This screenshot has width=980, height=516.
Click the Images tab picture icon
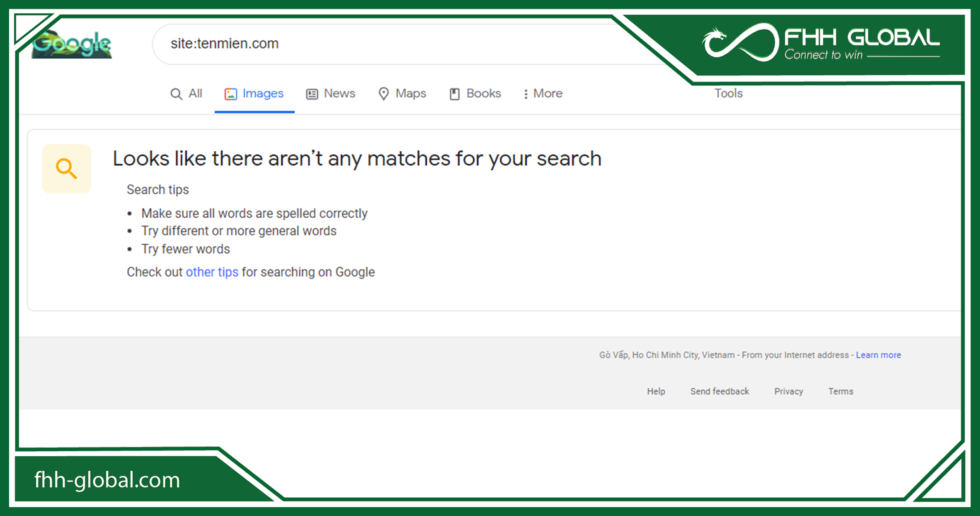231,94
